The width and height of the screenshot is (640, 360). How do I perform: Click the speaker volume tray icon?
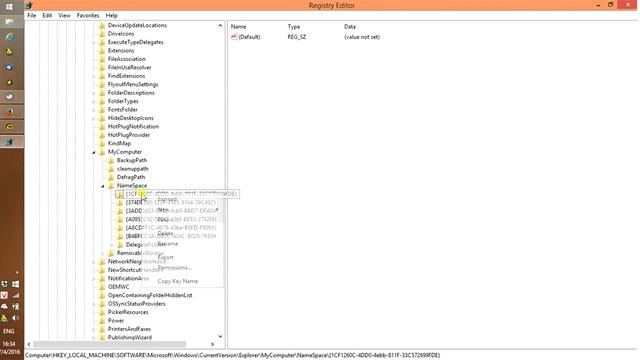15,318
